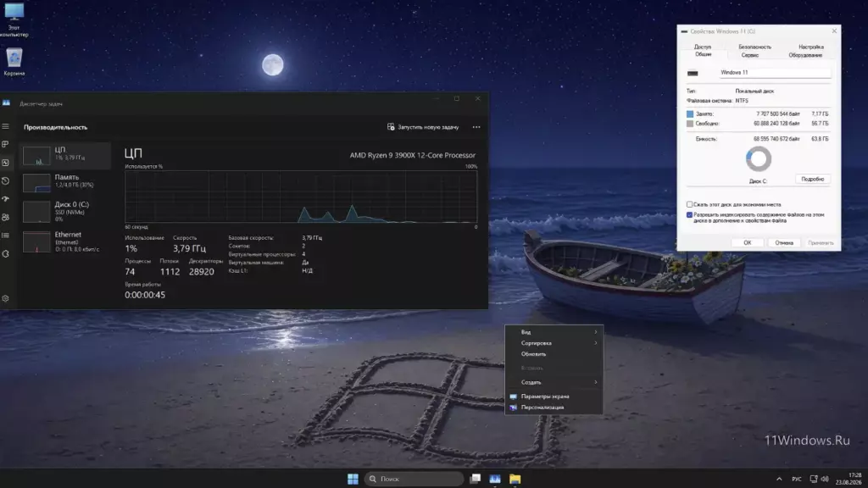Click the drive icon beside the label field
The width and height of the screenshot is (868, 488).
pyautogui.click(x=693, y=73)
